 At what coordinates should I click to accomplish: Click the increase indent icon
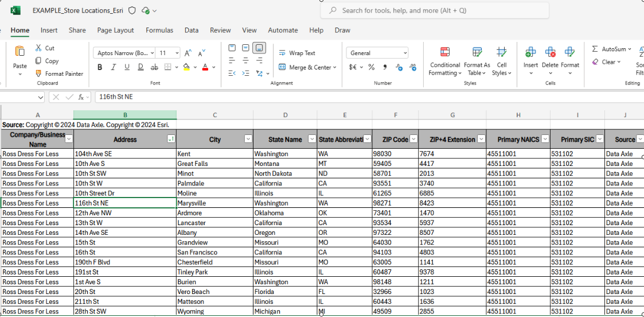point(245,73)
